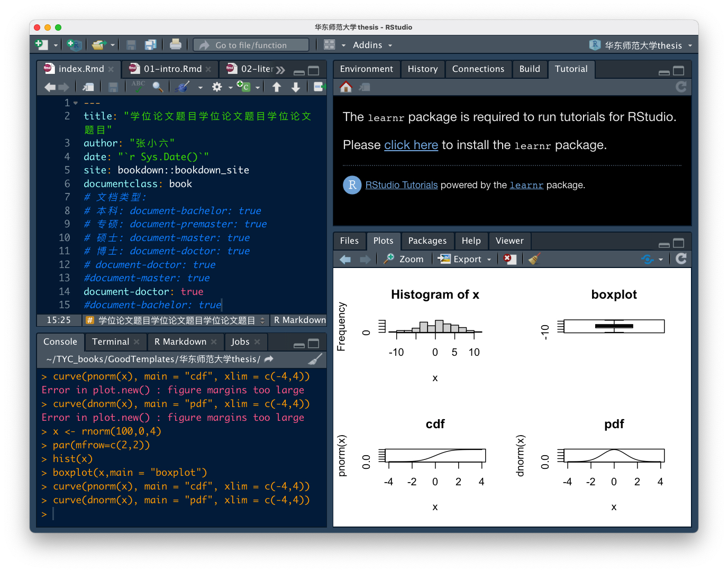Click the 'click here' install link
The image size is (728, 572).
point(411,145)
